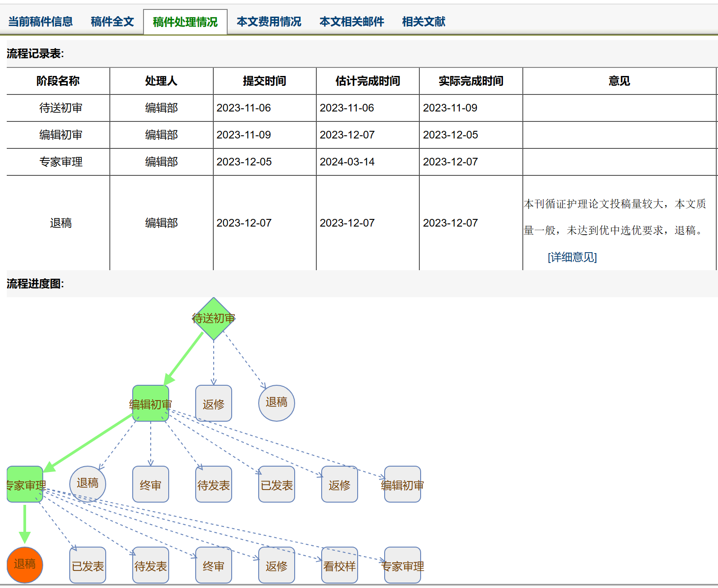This screenshot has height=588, width=718.
Task: Switch to the 稿件全文 tab
Action: (x=112, y=22)
